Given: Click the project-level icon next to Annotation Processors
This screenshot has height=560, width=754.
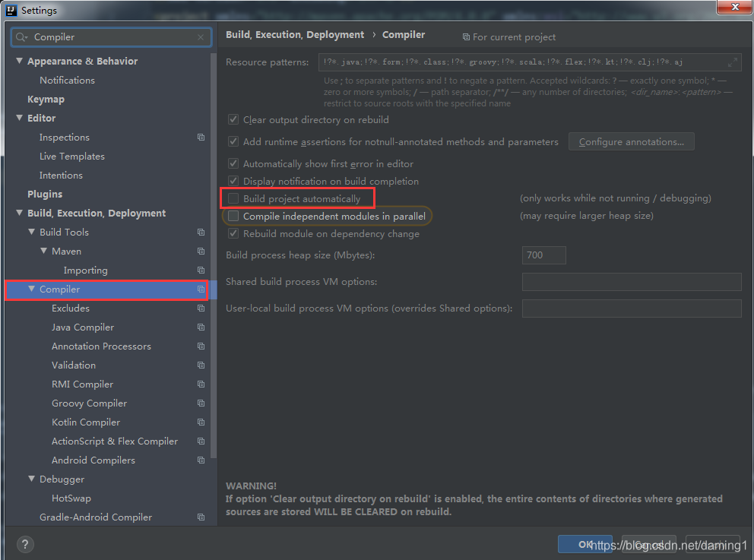Looking at the screenshot, I should [201, 346].
